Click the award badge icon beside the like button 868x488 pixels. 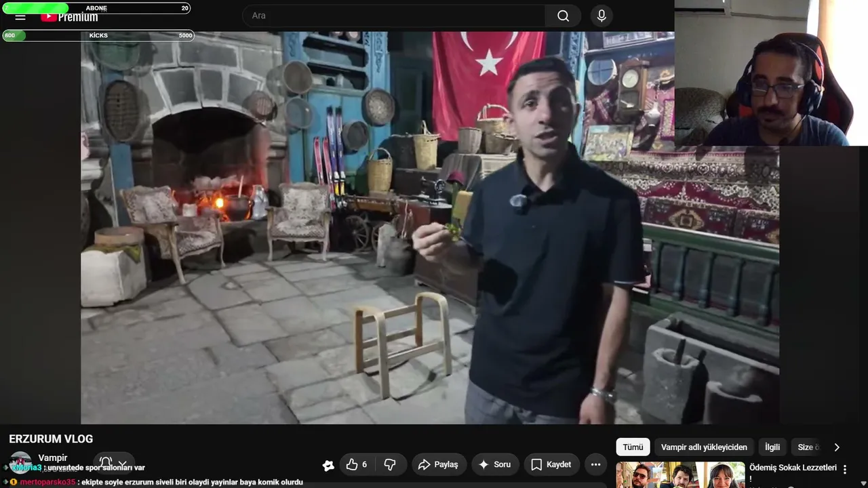(x=328, y=465)
